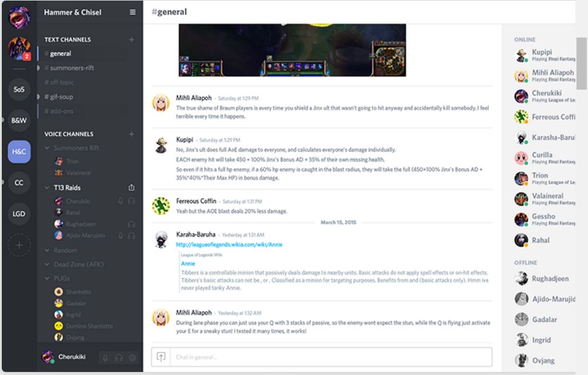Mute Ajido-Marujido in T13 Raids
The width and height of the screenshot is (588, 375).
click(x=121, y=235)
